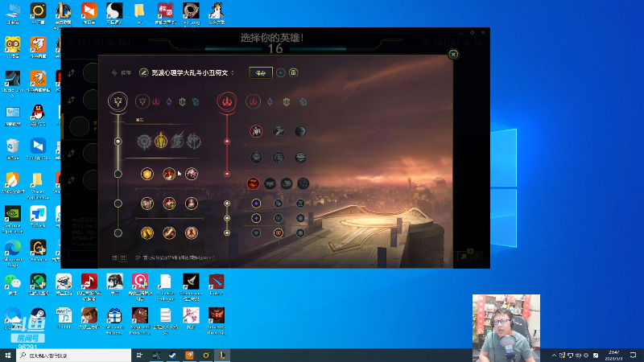Select the Last Stand rune

click(x=192, y=233)
